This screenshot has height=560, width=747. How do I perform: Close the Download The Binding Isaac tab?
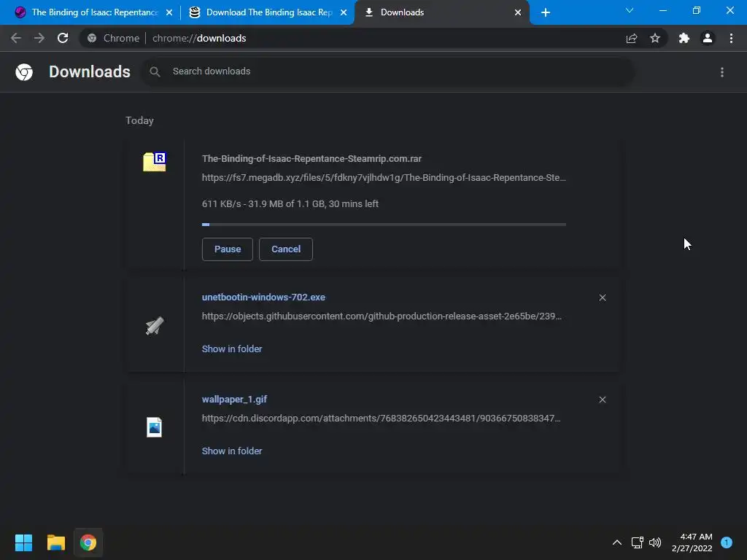[344, 13]
